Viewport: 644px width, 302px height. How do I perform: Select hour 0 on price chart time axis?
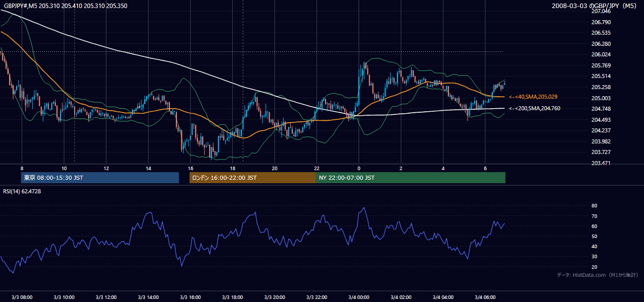(359, 168)
